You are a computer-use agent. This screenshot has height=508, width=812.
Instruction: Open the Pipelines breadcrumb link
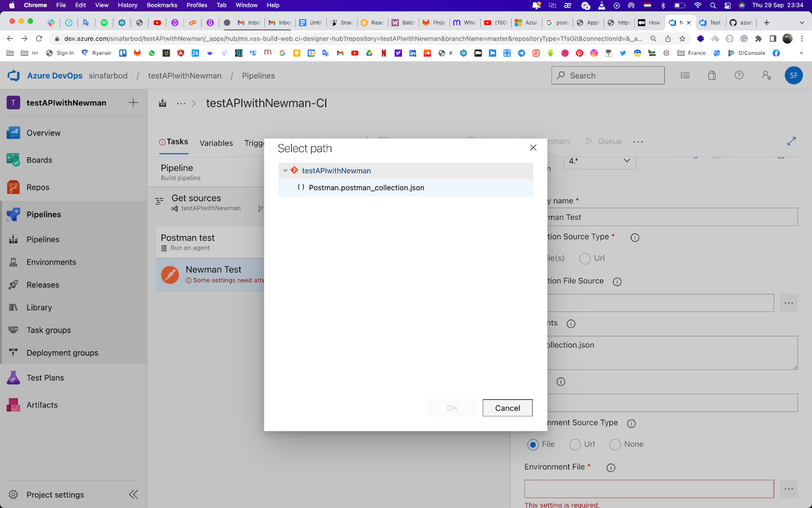coord(258,76)
